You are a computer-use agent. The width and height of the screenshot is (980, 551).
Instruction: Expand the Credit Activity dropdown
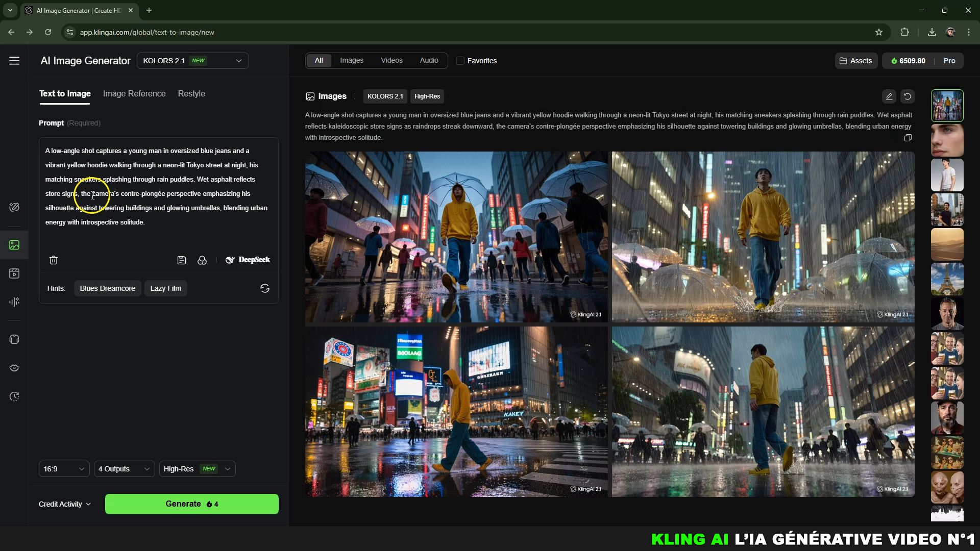(x=65, y=504)
